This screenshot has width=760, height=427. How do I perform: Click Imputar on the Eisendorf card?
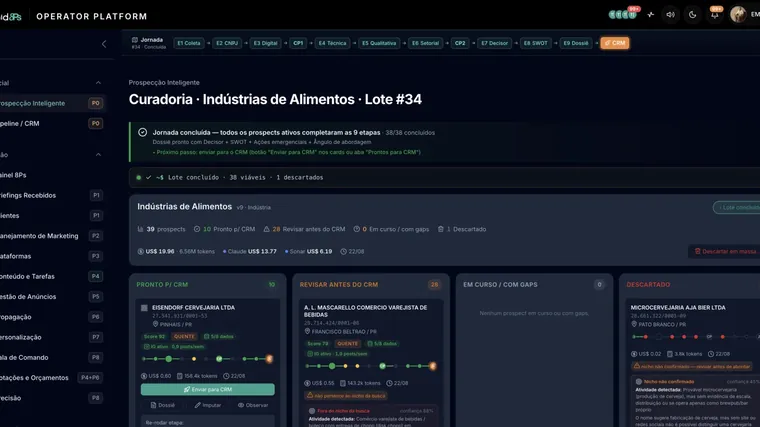pyautogui.click(x=208, y=405)
